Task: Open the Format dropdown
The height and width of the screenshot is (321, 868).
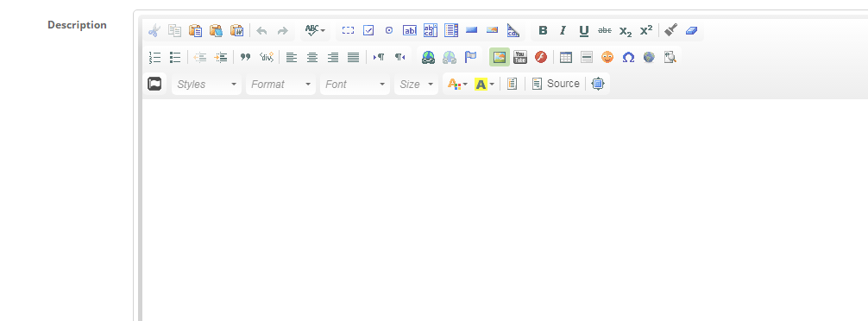Action: click(280, 84)
